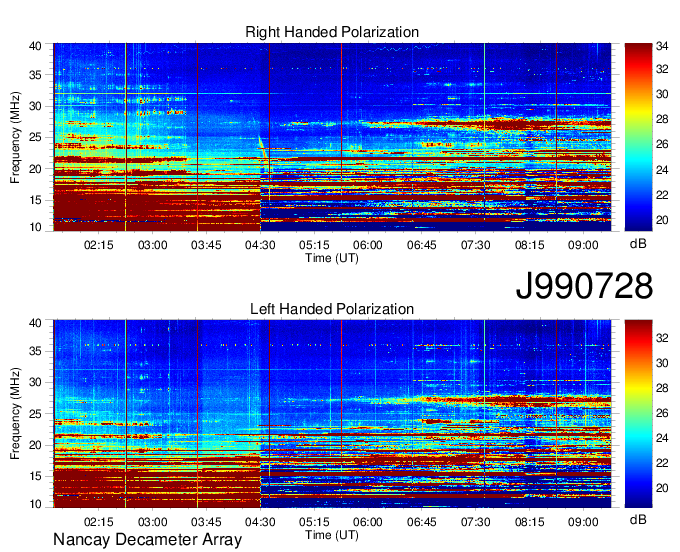Click the 'dB' label under Left Handed color bar
This screenshot has height=552, width=680.
[638, 519]
